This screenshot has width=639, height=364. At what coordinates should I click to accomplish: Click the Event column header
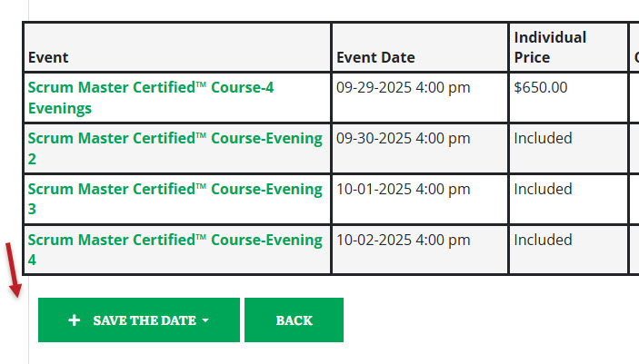tap(48, 57)
